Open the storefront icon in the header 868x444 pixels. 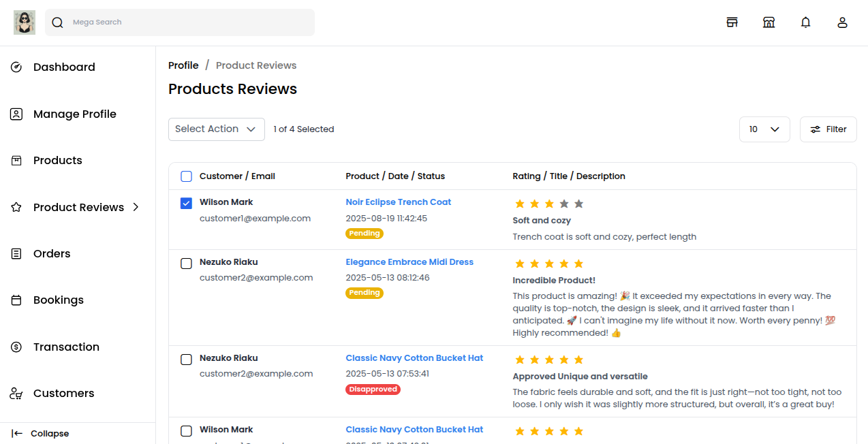769,22
